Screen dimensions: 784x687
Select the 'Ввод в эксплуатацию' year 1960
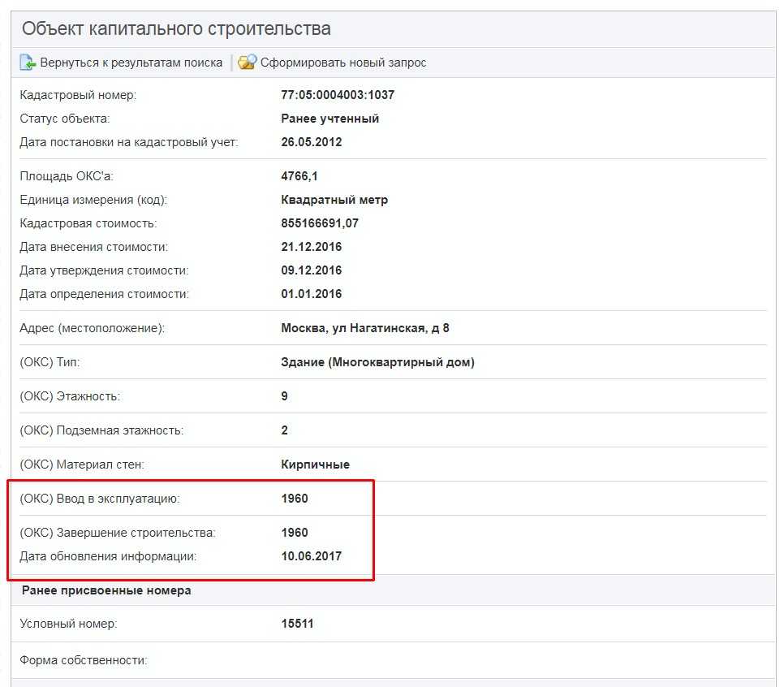tap(295, 499)
